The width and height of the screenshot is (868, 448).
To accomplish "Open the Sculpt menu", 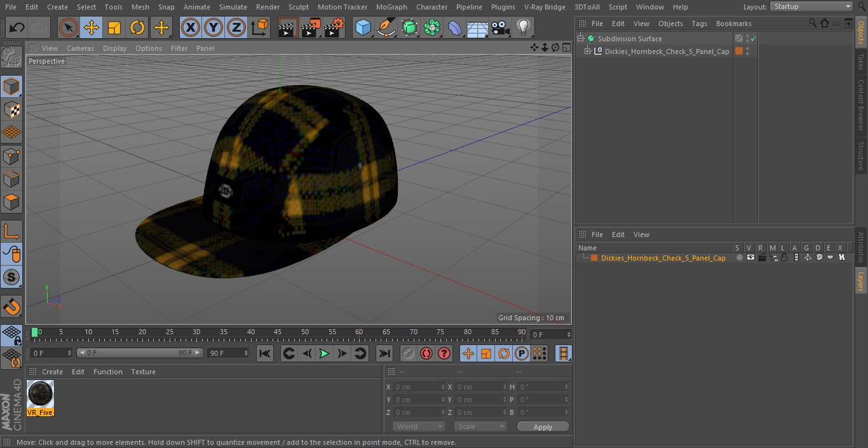I will 298,7.
